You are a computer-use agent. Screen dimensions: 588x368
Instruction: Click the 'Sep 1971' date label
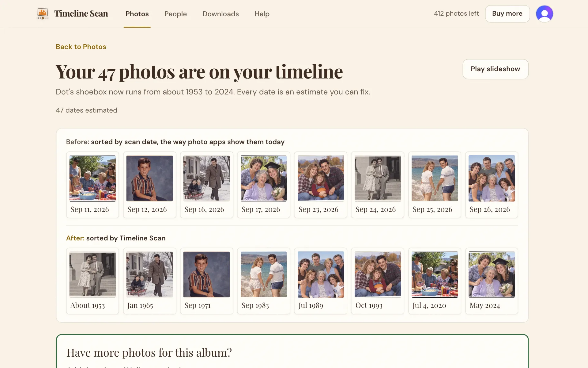[x=198, y=305]
